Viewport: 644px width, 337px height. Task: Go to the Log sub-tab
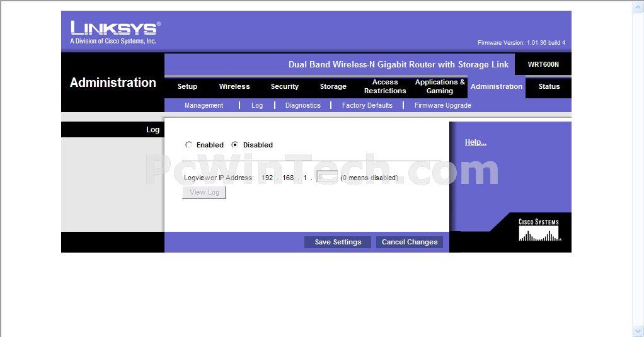pos(257,105)
